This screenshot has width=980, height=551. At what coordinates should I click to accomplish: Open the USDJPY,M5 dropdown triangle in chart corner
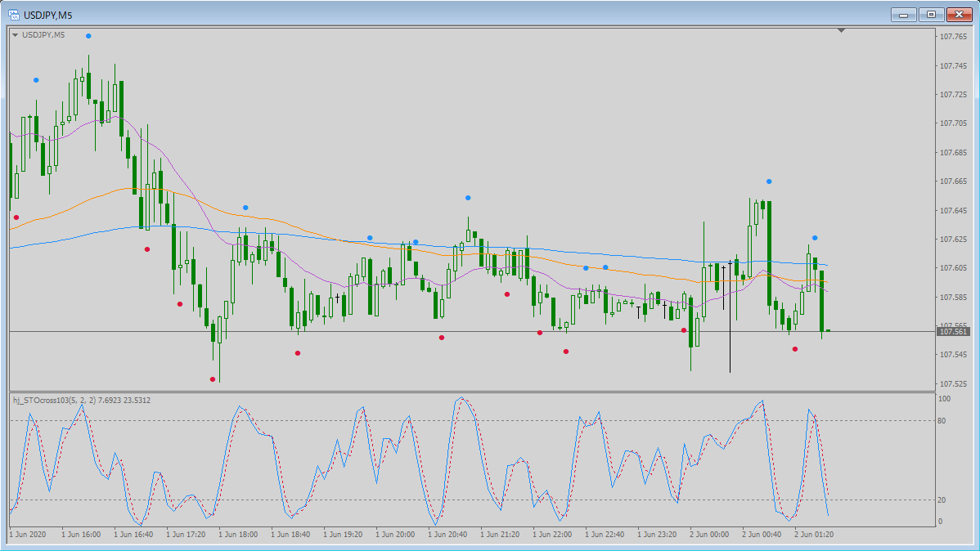(x=16, y=35)
